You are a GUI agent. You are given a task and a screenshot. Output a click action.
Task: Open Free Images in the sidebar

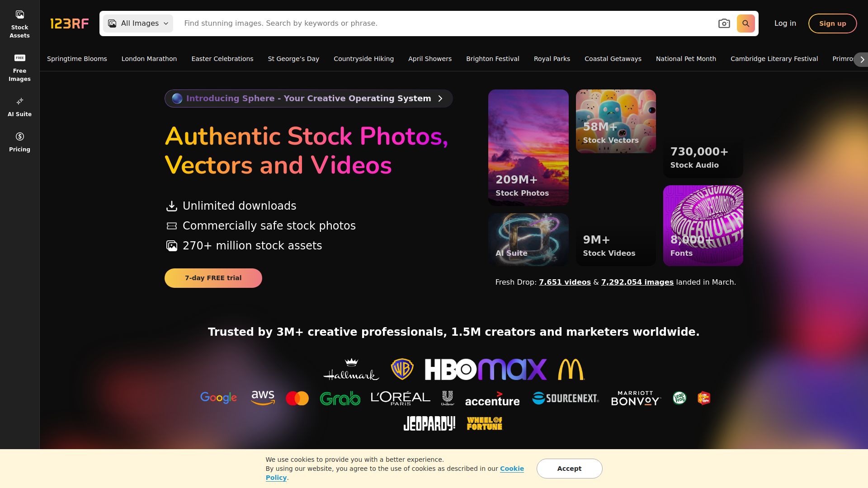point(19,67)
